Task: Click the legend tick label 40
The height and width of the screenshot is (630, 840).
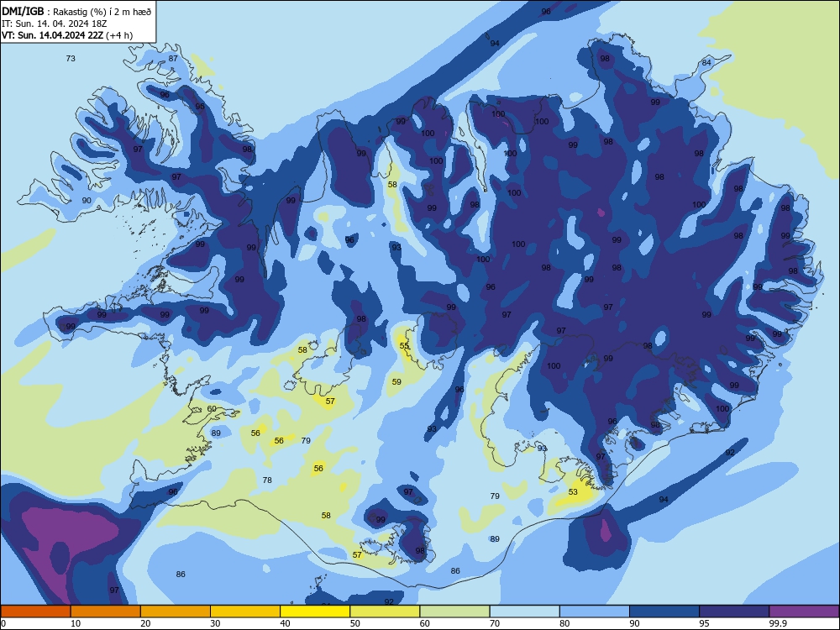Action: pyautogui.click(x=285, y=623)
